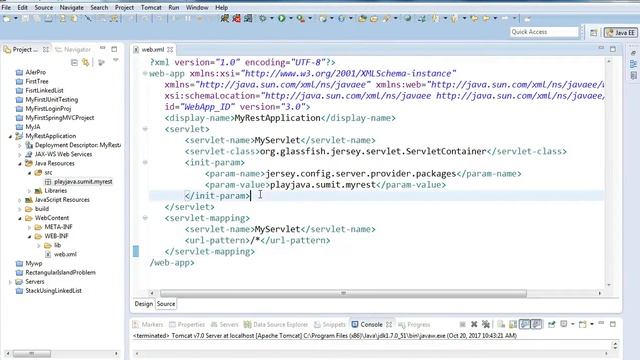Expand the JAX-WS Web Services node
Viewport: 640px width, 360px height.
[20, 154]
